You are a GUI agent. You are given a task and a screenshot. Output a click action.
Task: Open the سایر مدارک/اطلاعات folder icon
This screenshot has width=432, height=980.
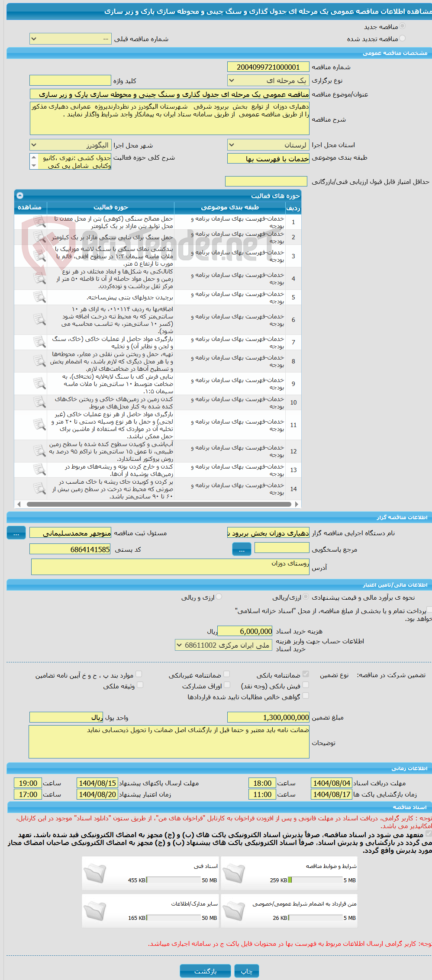point(95,911)
